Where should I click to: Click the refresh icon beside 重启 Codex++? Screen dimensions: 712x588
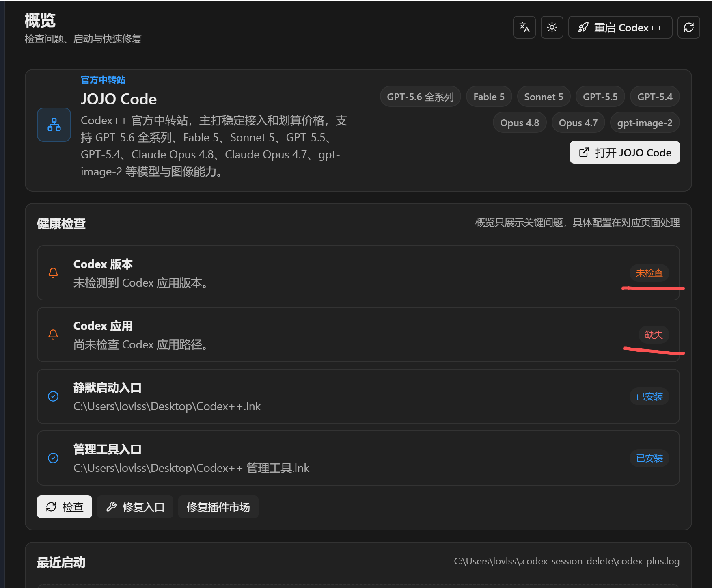(x=689, y=27)
